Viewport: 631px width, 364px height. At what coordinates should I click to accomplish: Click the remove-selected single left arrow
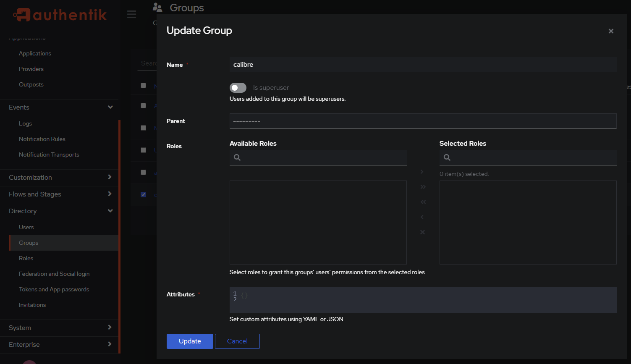[422, 217]
